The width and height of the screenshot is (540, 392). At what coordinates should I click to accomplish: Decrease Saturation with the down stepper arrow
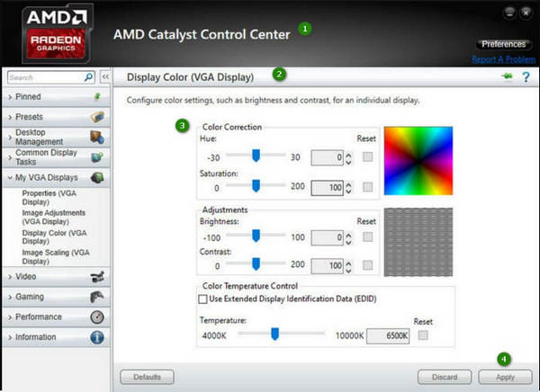(348, 192)
